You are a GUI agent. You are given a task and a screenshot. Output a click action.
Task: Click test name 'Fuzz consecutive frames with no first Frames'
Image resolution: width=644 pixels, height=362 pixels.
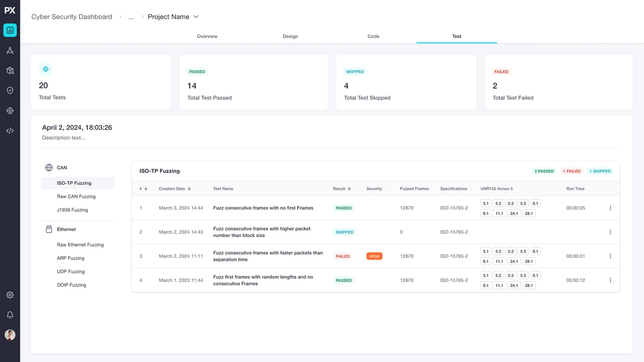(263, 208)
